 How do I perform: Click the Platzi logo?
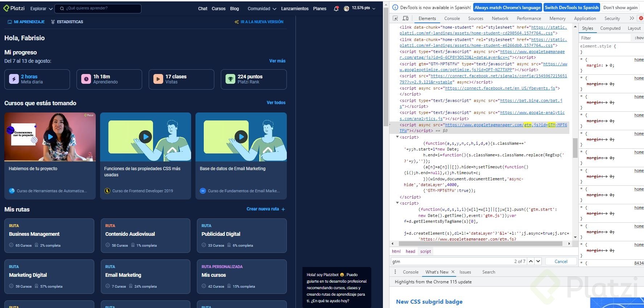[x=14, y=8]
